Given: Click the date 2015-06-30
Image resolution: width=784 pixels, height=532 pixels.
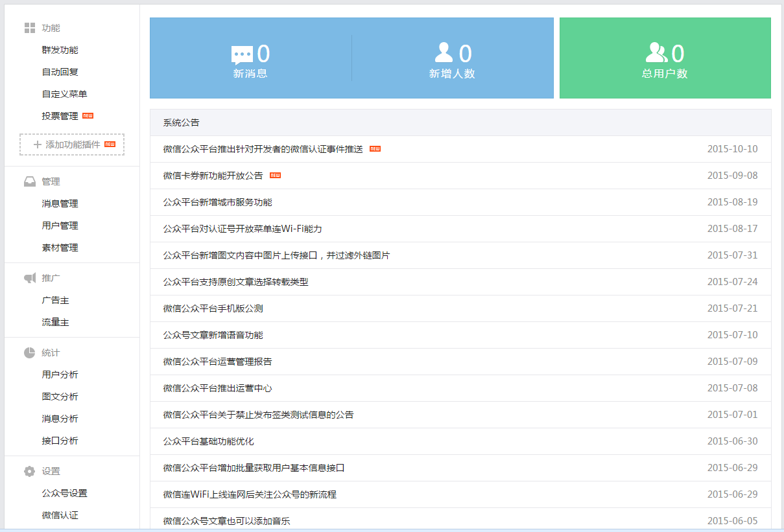Looking at the screenshot, I should tap(732, 441).
